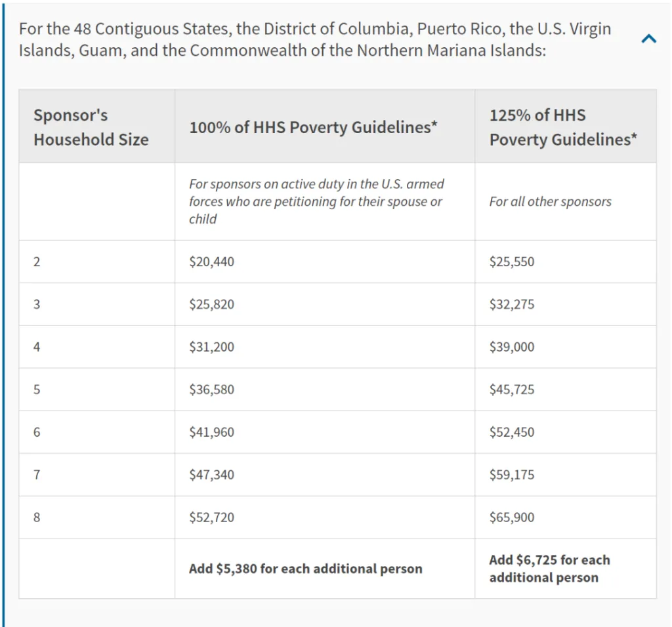
Task: Click the 'For all other sponsors' note
Action: [x=550, y=201]
